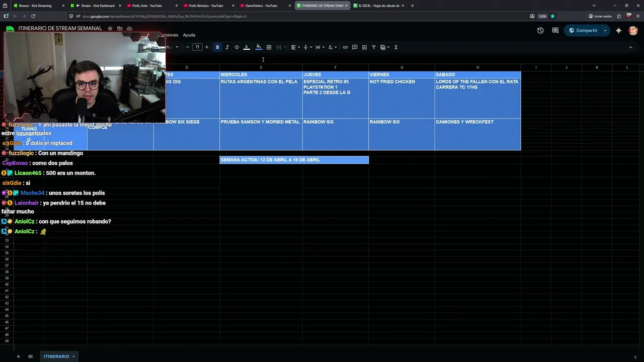This screenshot has width=644, height=362.
Task: Open the Google account avatar
Action: pos(633,30)
